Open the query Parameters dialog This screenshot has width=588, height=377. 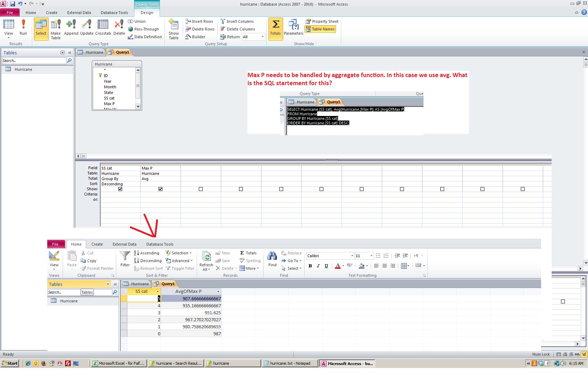(293, 28)
